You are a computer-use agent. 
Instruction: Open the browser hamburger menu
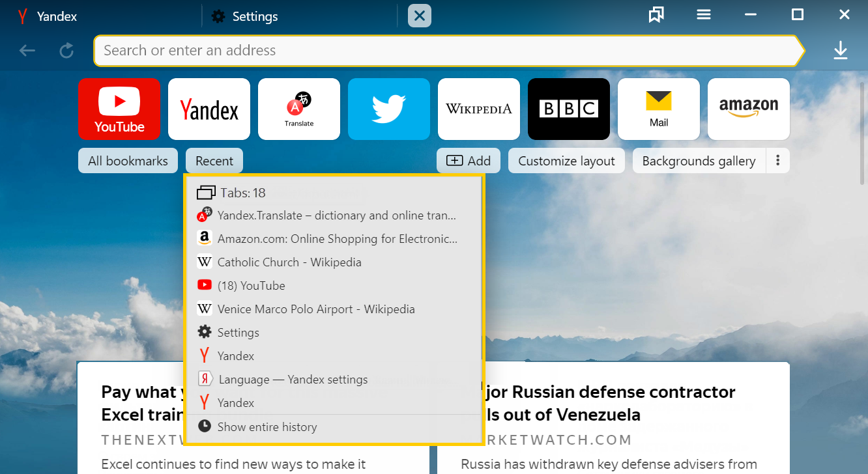(x=704, y=15)
